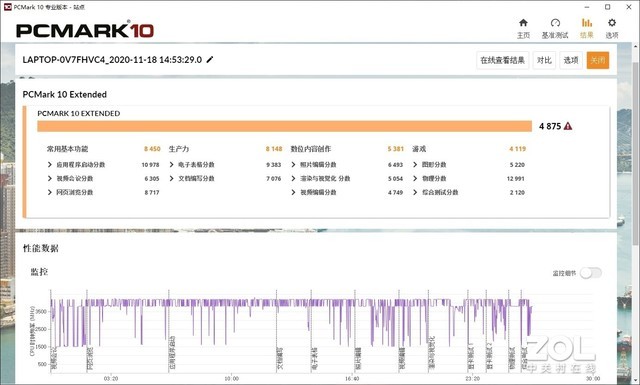Expand the 电子表格分数 chevron

click(171, 165)
